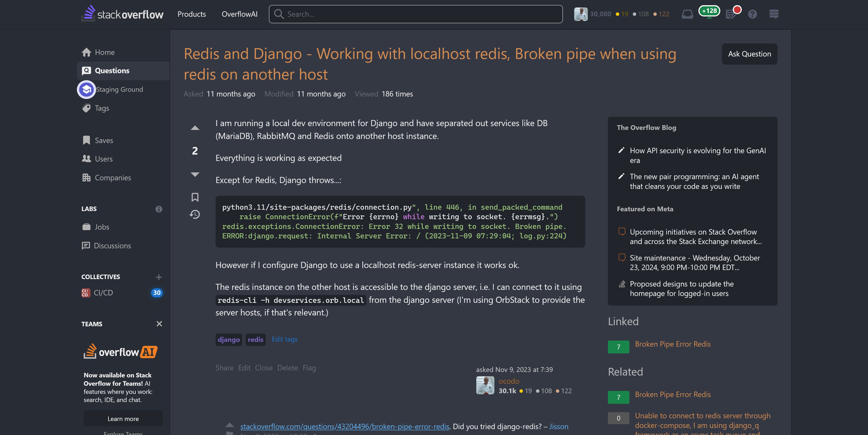Image resolution: width=868 pixels, height=435 pixels.
Task: Click the Labs info icon
Action: coord(159,209)
